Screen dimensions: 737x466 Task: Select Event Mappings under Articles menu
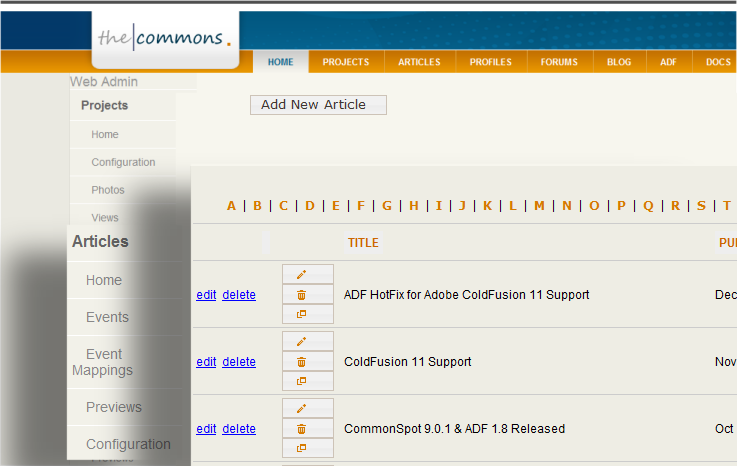point(102,362)
